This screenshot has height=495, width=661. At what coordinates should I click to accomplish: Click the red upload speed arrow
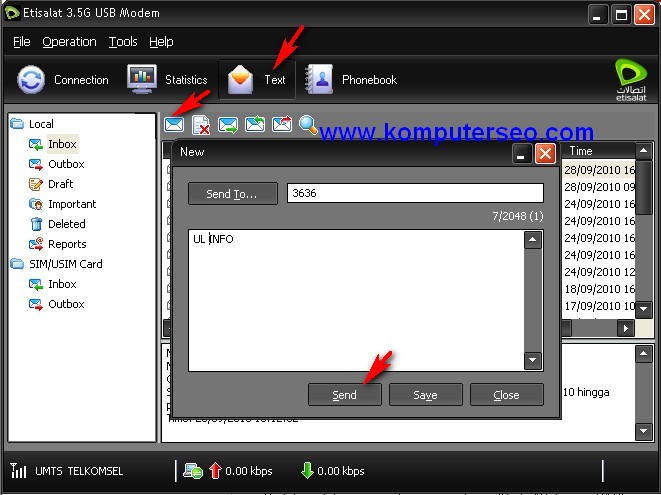click(x=215, y=471)
